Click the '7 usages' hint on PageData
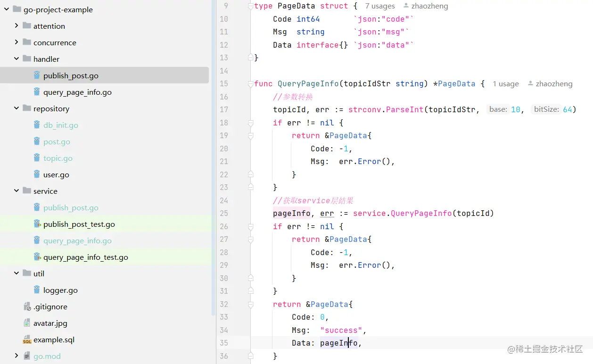Image resolution: width=593 pixels, height=364 pixels. (380, 6)
